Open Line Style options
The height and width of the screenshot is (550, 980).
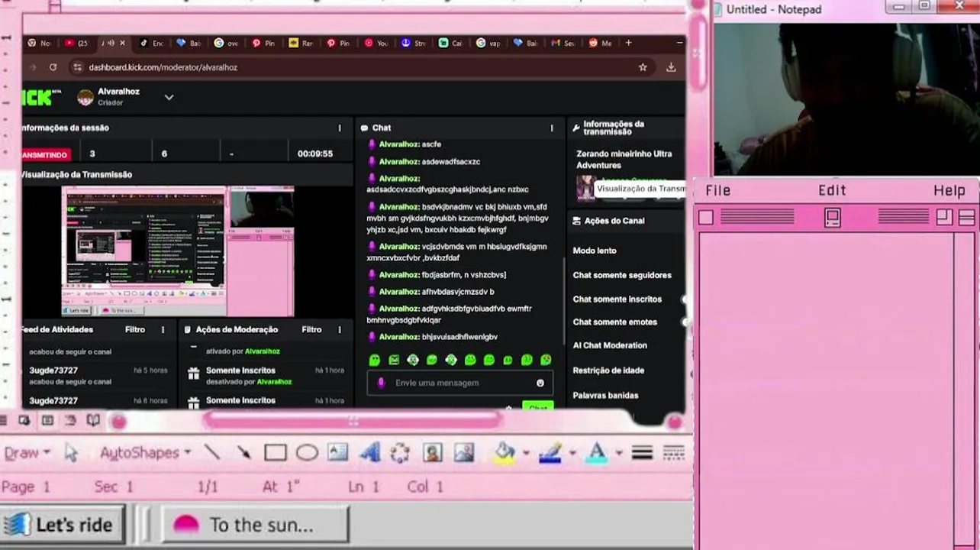point(642,453)
